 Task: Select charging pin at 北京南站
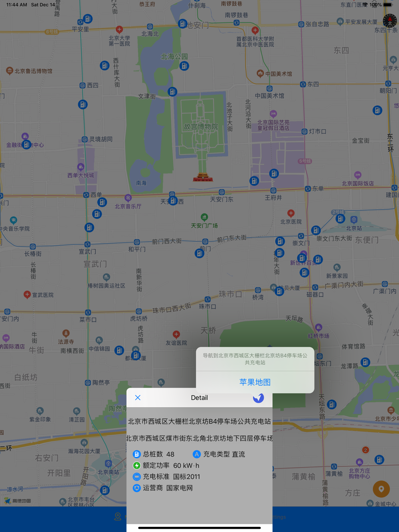(105, 490)
